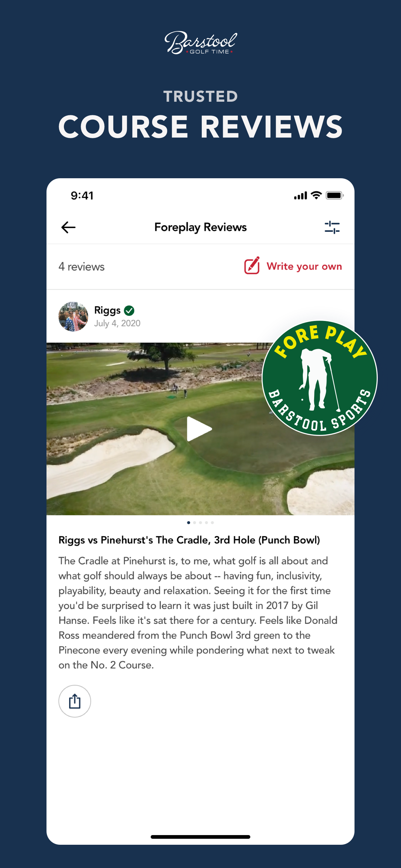Click the red pencil compose icon

click(x=252, y=265)
